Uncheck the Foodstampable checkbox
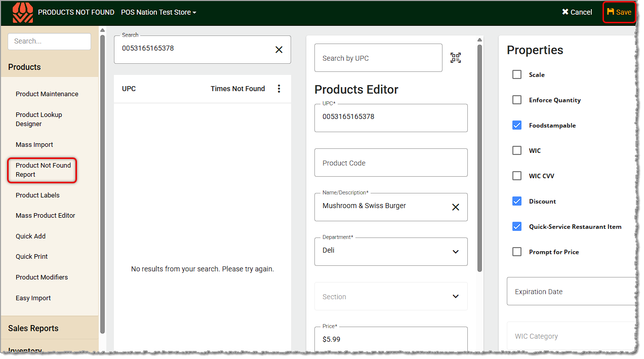 coord(517,125)
